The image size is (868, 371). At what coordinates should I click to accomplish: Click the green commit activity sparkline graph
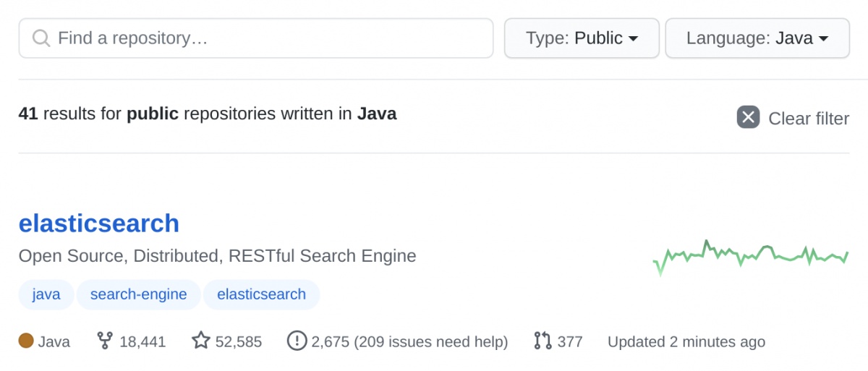[750, 256]
